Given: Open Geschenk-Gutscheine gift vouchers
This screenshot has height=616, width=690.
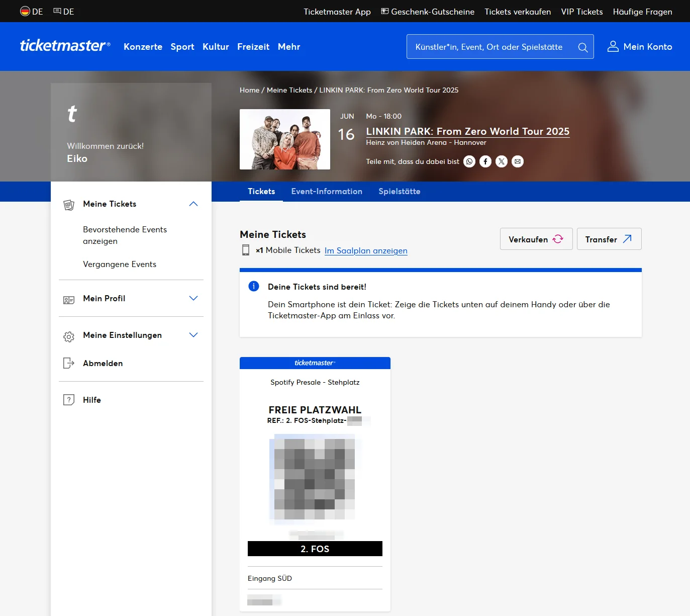Looking at the screenshot, I should [x=428, y=12].
